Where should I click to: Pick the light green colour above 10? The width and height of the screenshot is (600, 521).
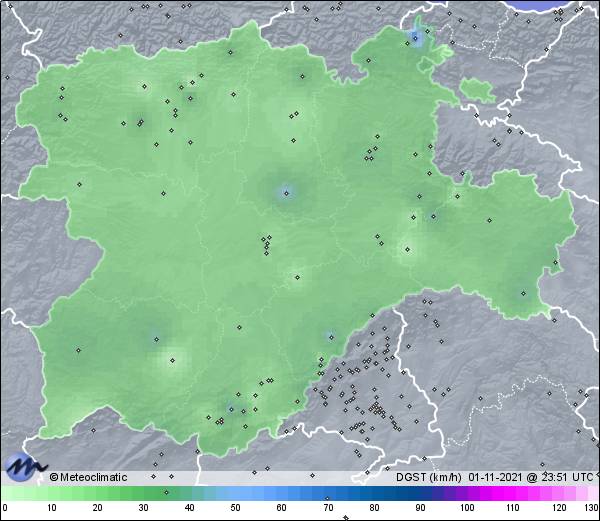point(52,493)
